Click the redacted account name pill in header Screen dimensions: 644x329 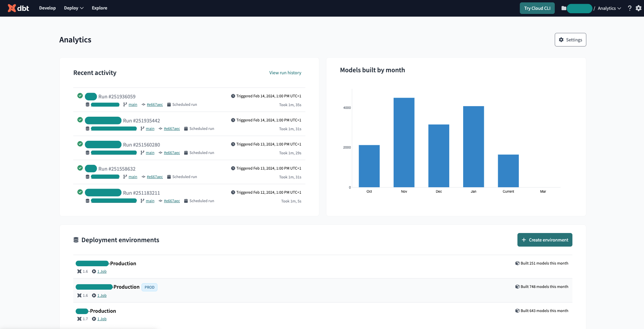[580, 8]
